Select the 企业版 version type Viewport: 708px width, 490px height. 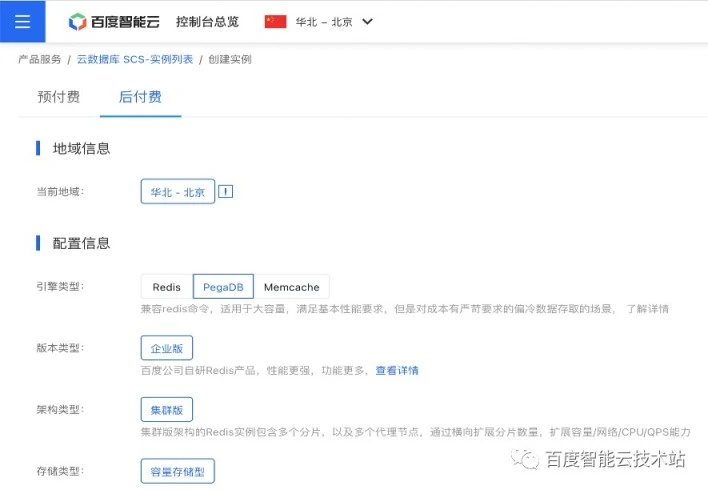tap(167, 348)
